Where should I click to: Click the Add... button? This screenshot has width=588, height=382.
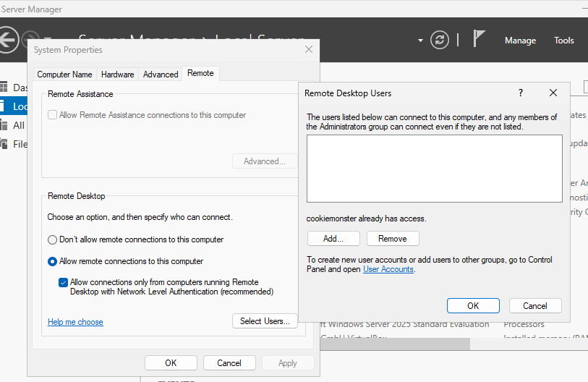333,239
